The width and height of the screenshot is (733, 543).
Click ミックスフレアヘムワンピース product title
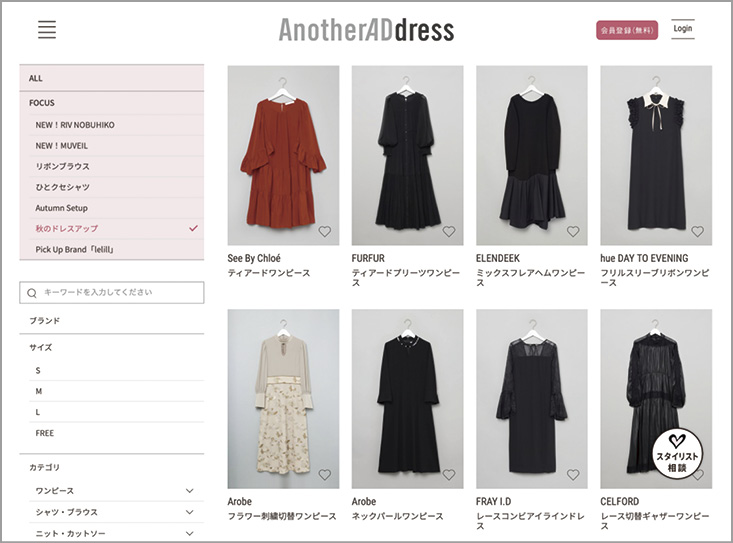pyautogui.click(x=531, y=278)
